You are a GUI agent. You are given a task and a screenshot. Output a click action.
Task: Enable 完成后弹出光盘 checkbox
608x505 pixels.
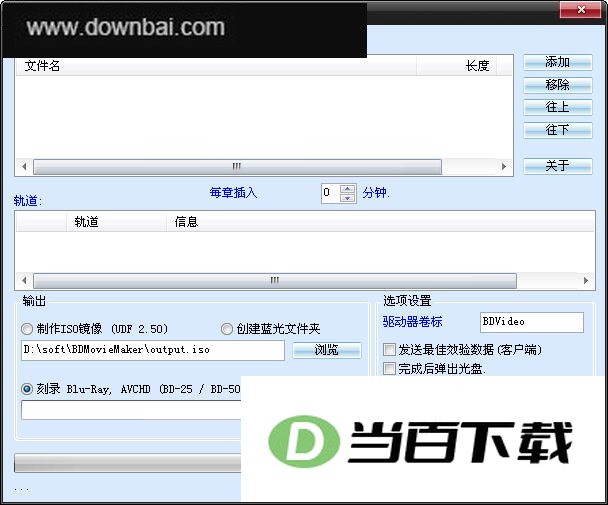tap(389, 368)
